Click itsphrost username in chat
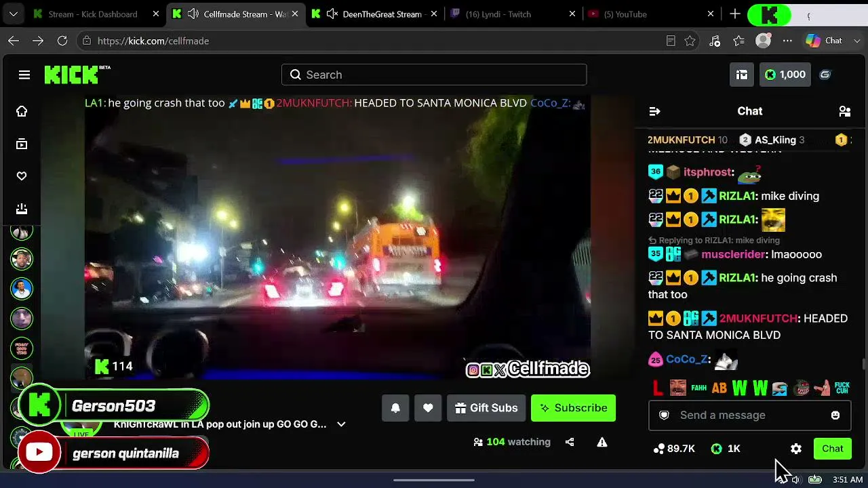Viewport: 868px width, 488px height. (707, 172)
